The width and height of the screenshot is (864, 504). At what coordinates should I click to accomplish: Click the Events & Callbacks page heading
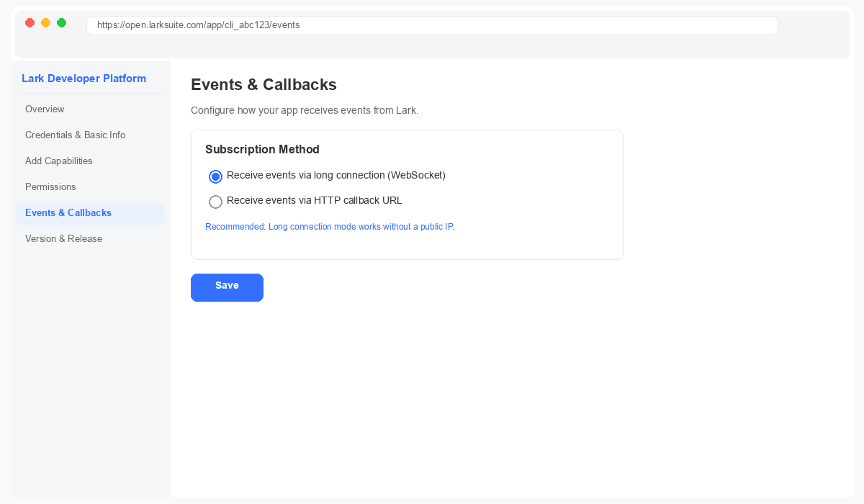tap(264, 84)
